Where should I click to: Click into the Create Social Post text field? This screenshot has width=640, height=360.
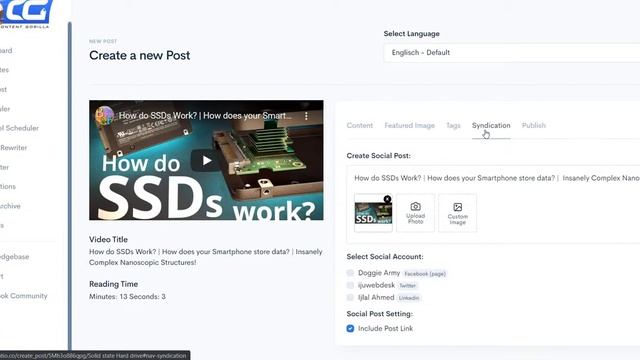496,178
